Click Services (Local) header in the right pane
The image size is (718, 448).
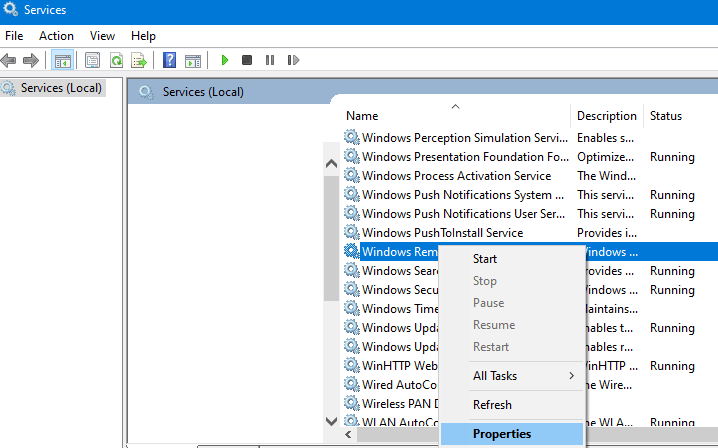tap(203, 92)
